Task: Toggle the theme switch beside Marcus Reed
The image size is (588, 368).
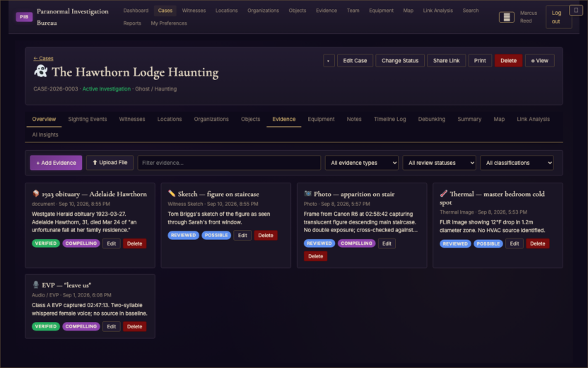Action: pyautogui.click(x=506, y=17)
